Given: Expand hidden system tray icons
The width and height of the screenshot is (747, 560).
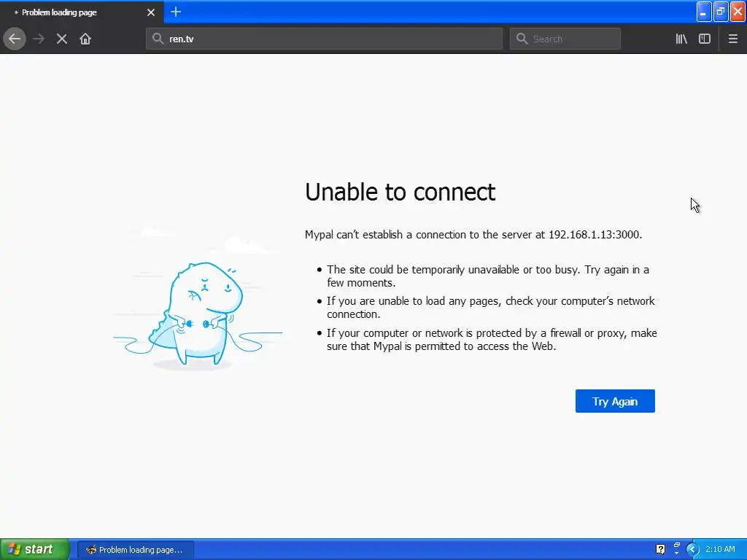Looking at the screenshot, I should 692,550.
